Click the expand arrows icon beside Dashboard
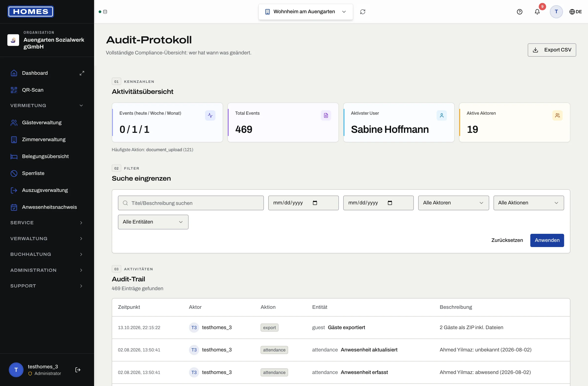The height and width of the screenshot is (386, 588). pos(82,73)
